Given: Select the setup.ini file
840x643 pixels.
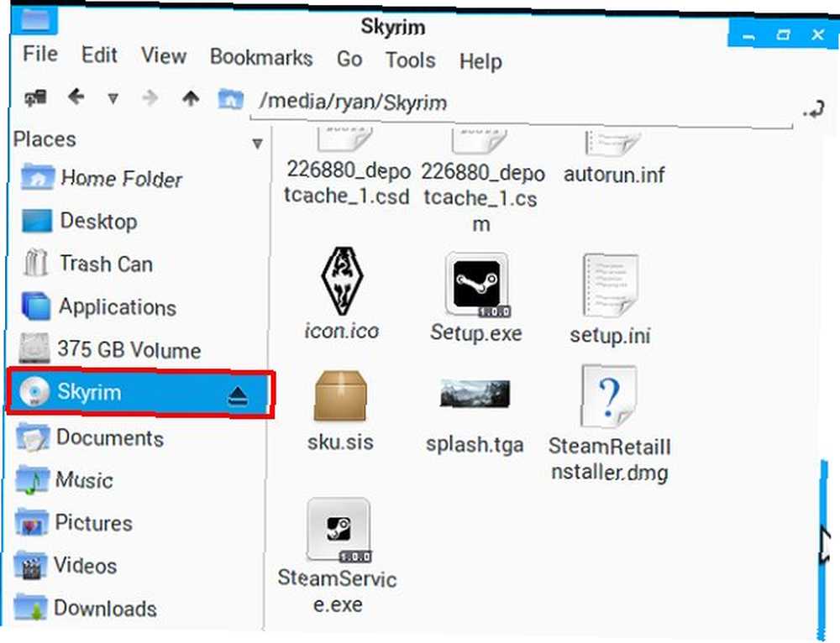Looking at the screenshot, I should tap(610, 300).
